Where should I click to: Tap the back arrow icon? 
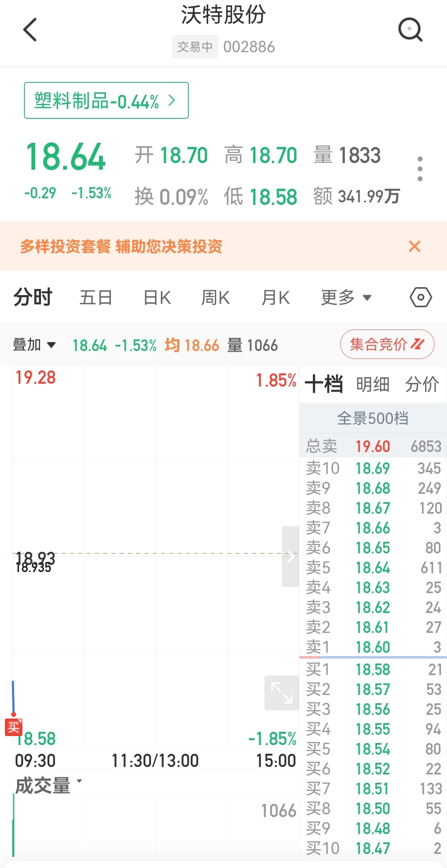[x=30, y=30]
